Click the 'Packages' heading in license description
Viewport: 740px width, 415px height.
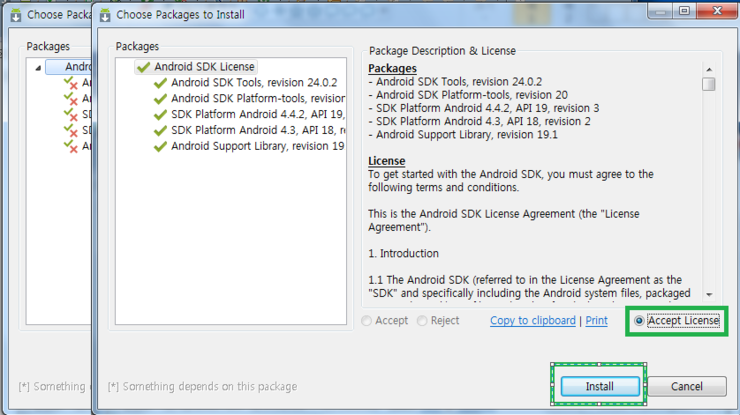(x=392, y=68)
